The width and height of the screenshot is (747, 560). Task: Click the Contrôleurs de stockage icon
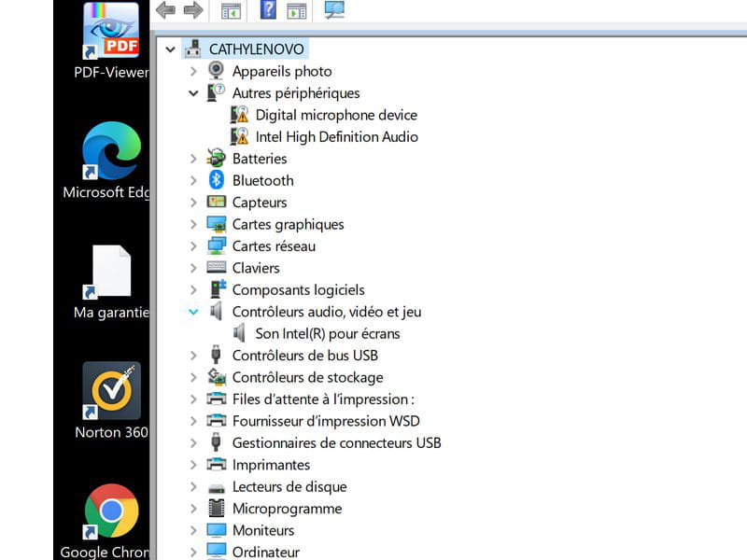coord(217,377)
